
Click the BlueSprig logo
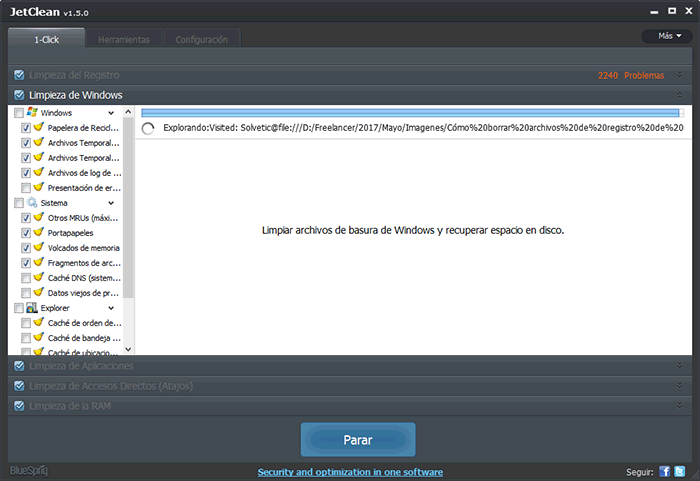29,470
